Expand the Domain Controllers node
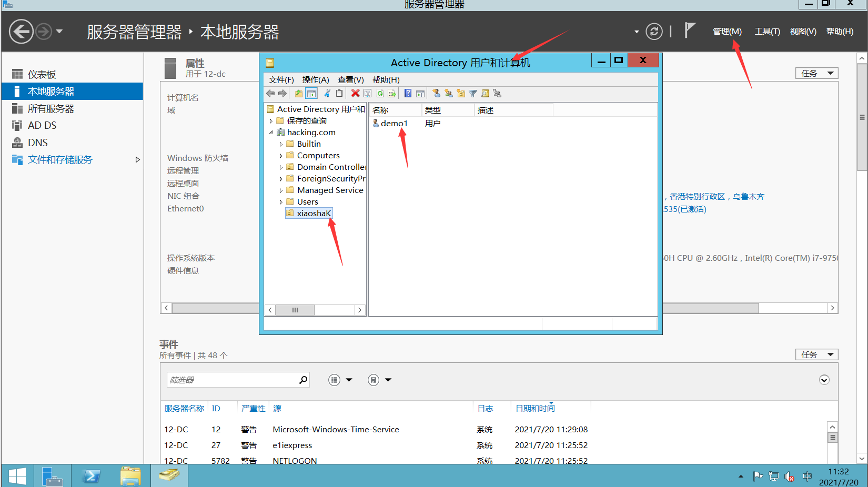Viewport: 868px width, 487px height. coord(281,167)
